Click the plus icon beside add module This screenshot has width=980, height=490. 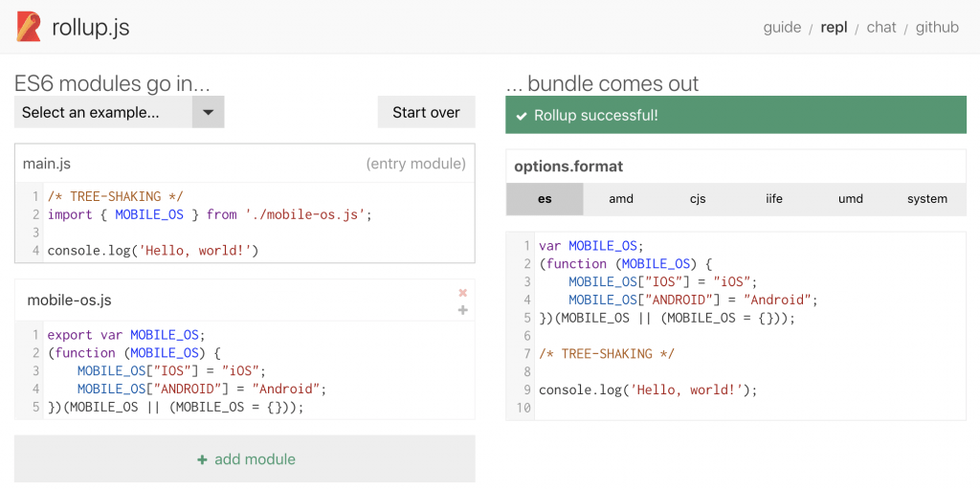tap(202, 460)
